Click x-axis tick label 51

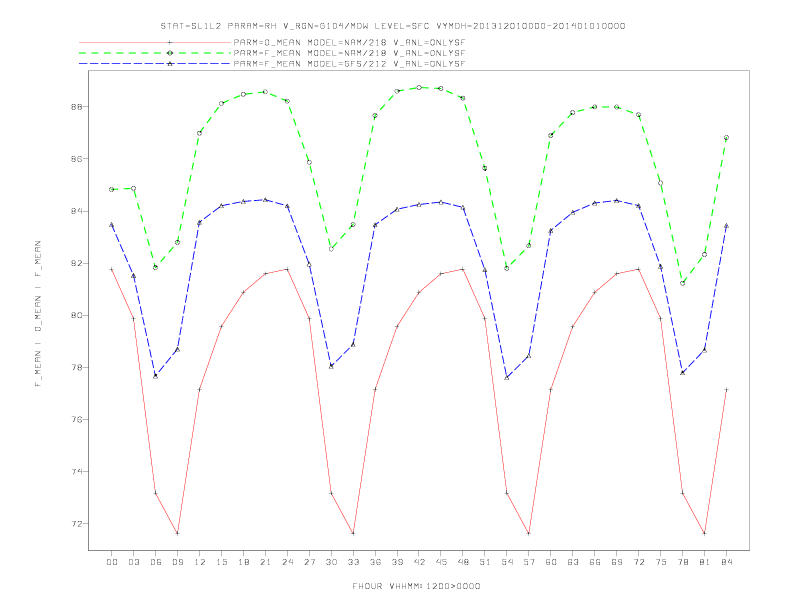tap(485, 562)
